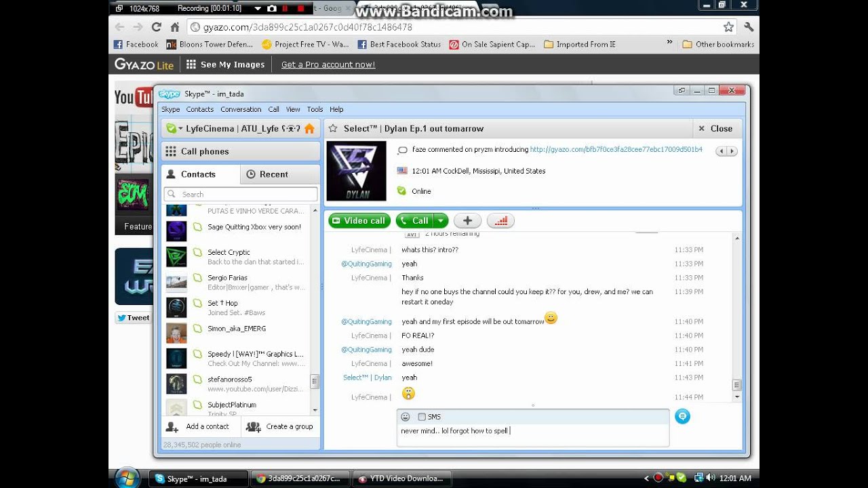The image size is (868, 488).
Task: Add a contact in Skype
Action: (198, 426)
